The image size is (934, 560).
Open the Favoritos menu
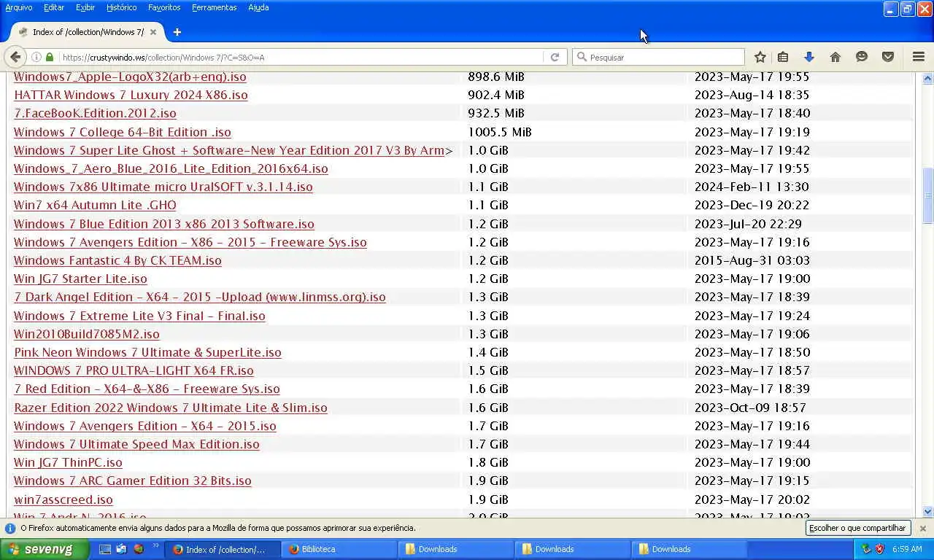click(164, 7)
